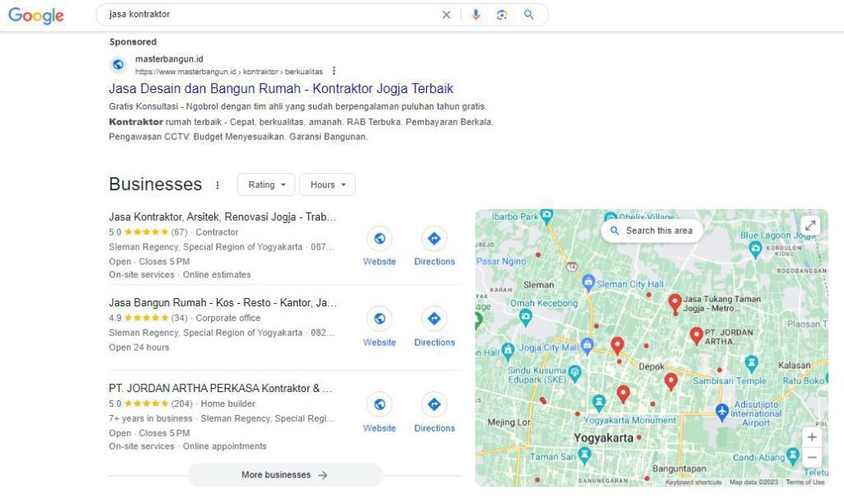Image resolution: width=844 pixels, height=504 pixels.
Task: Open the Rating filter dropdown
Action: (x=265, y=184)
